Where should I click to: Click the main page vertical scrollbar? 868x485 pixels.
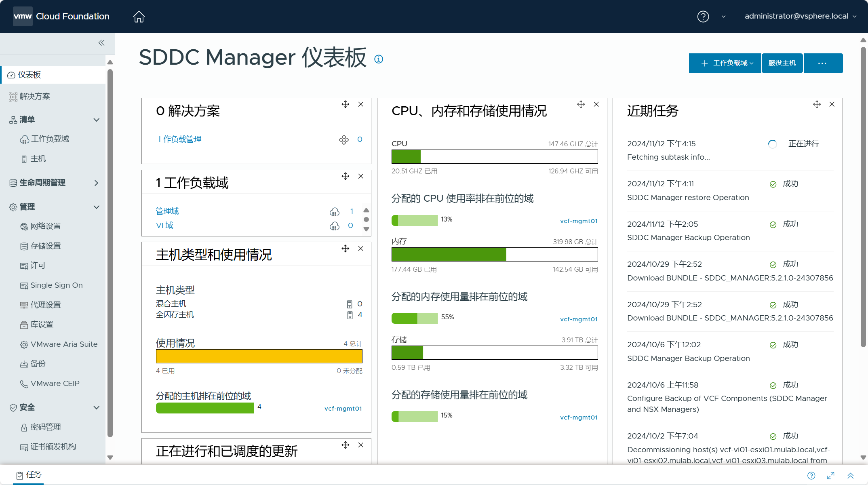pos(863,198)
